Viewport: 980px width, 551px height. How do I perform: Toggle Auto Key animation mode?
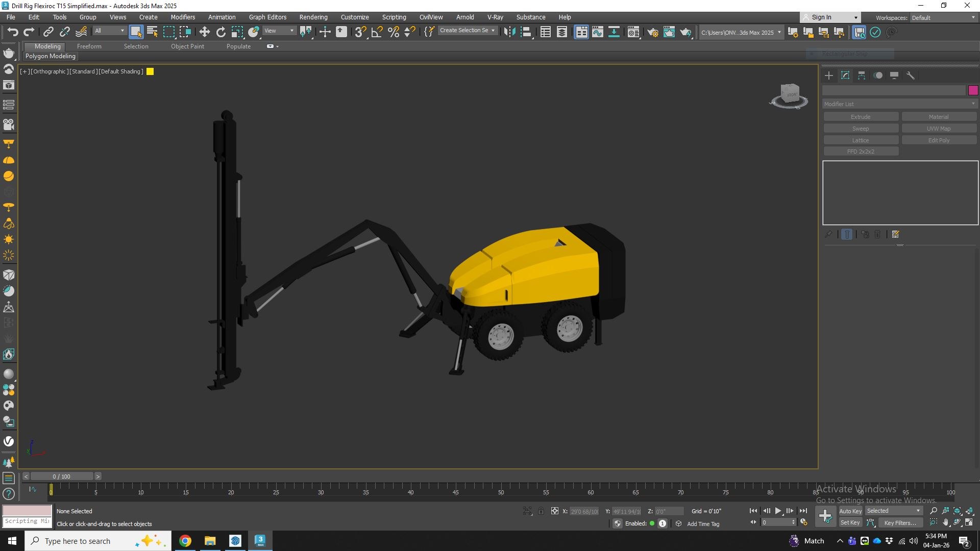[850, 511]
